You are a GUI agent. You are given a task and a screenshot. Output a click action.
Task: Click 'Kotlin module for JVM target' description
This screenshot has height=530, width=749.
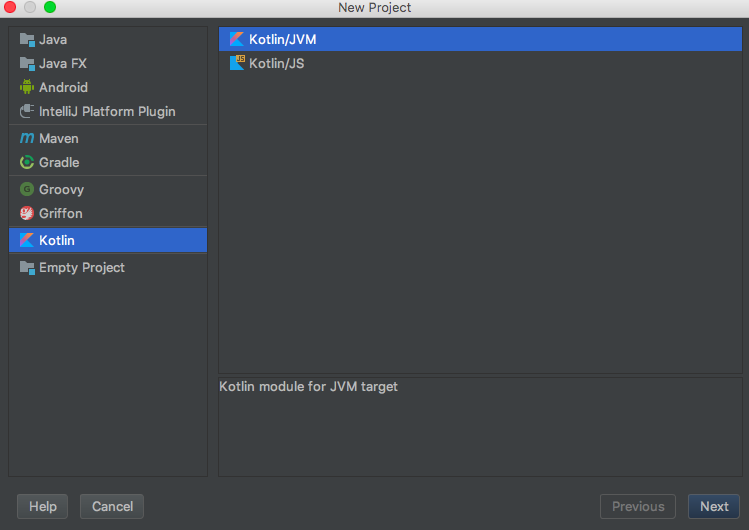308,386
